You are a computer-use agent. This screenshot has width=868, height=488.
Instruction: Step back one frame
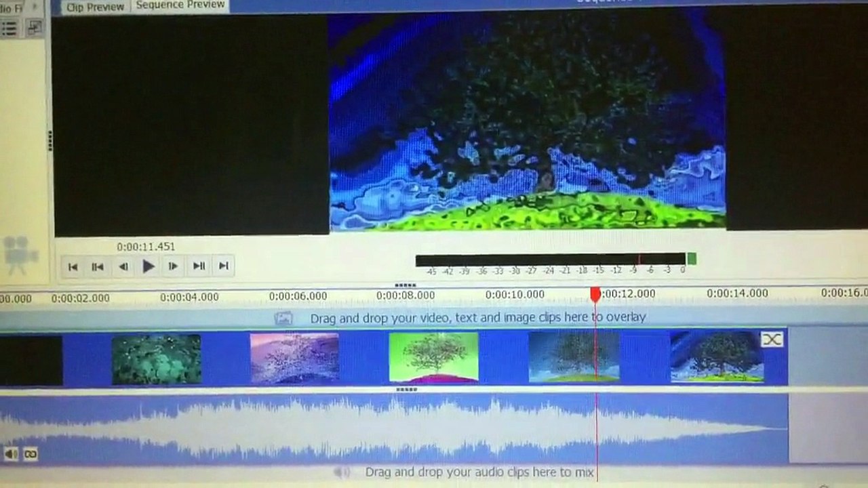(123, 266)
